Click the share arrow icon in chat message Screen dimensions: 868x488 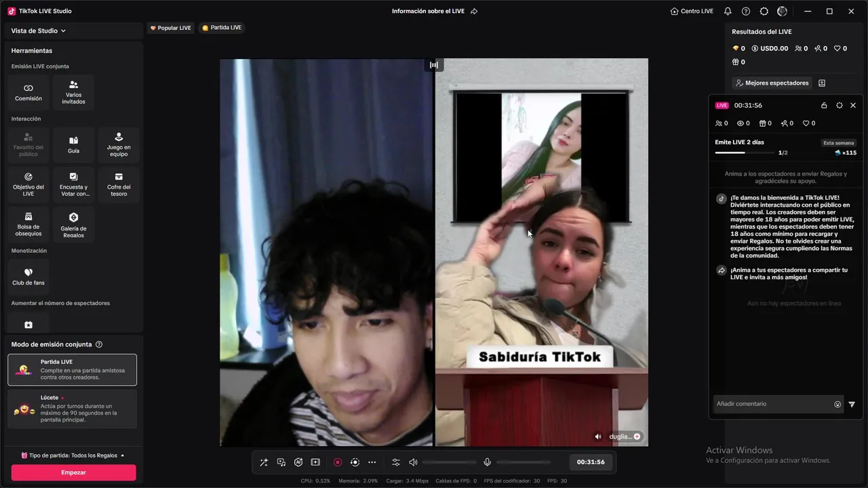click(x=722, y=270)
